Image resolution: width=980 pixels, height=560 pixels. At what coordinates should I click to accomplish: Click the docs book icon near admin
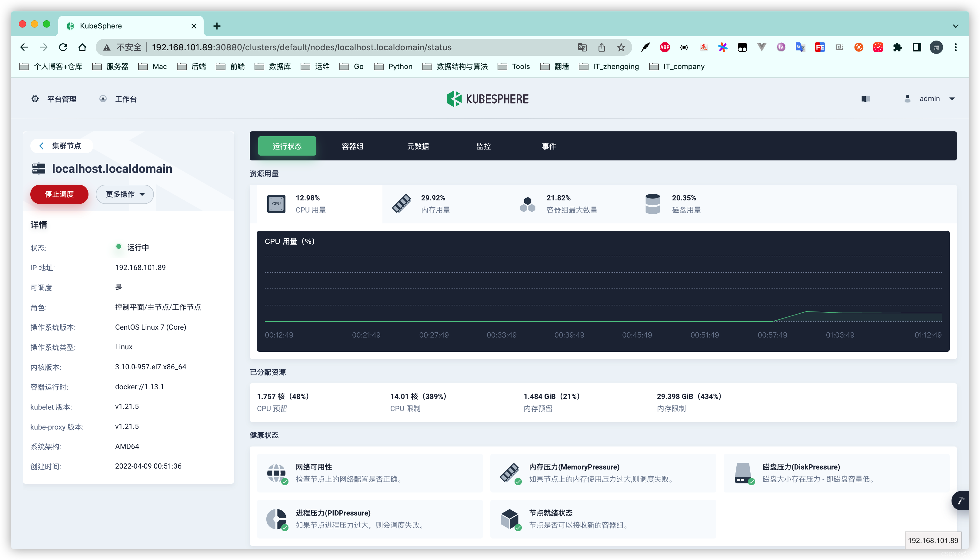[866, 99]
